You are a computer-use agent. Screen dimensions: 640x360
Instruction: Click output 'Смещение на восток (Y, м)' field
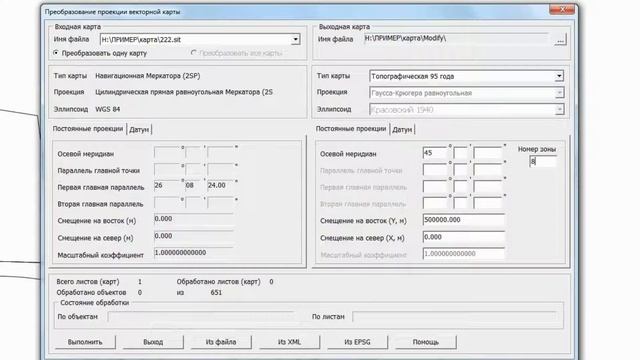click(463, 220)
